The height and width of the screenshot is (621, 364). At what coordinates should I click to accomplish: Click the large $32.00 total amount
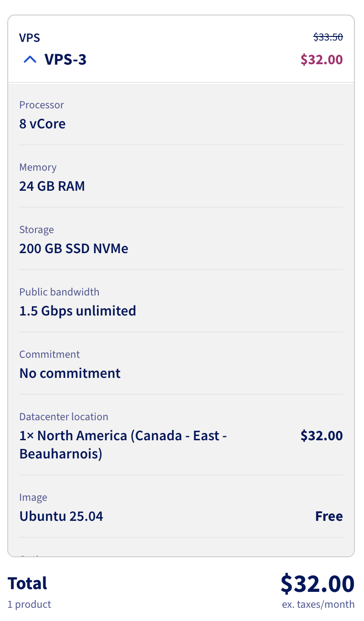tap(317, 584)
